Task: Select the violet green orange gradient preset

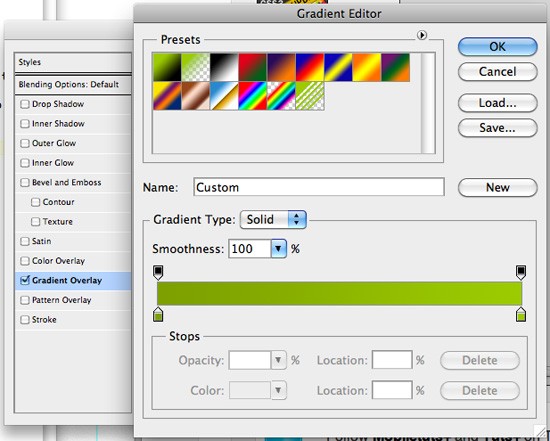Action: coord(396,67)
